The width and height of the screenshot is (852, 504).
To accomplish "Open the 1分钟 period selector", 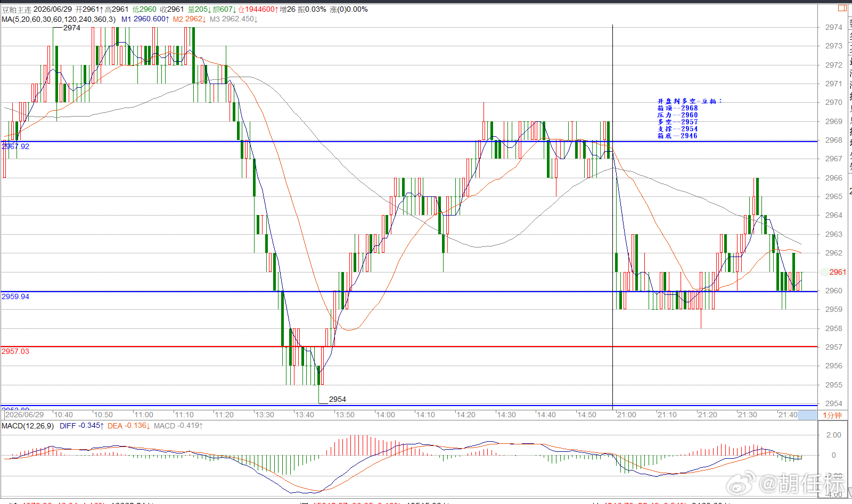I will pyautogui.click(x=832, y=415).
